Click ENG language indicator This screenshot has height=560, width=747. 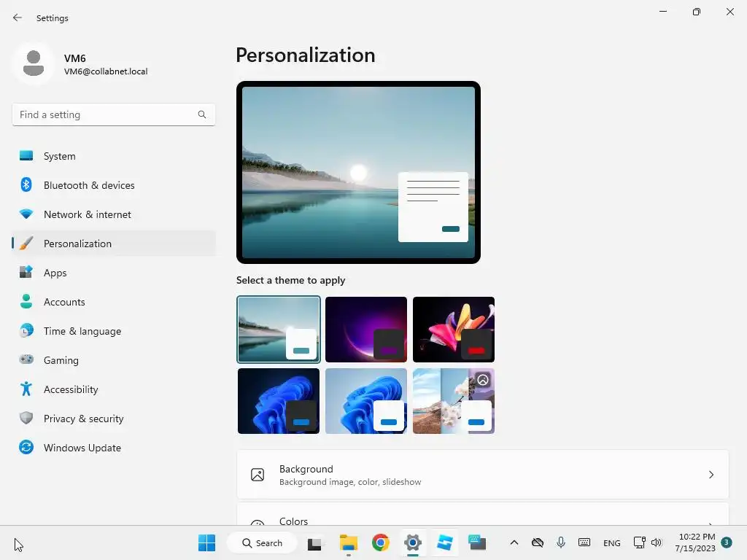point(612,542)
